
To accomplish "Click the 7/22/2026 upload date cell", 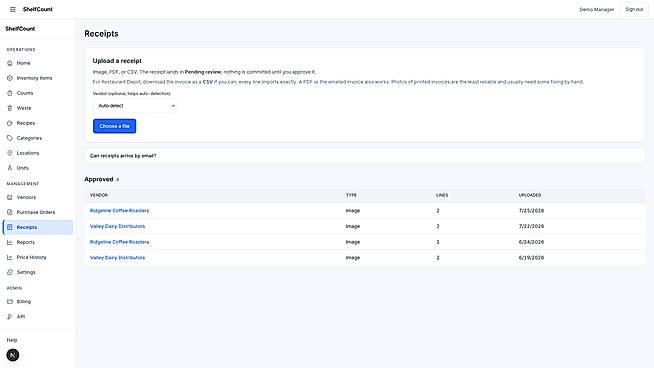I will pyautogui.click(x=531, y=226).
